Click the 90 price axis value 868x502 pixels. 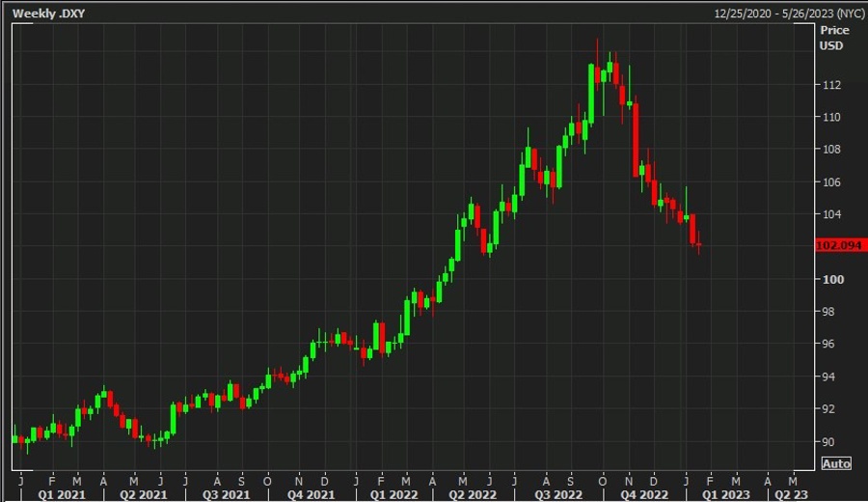coord(828,441)
